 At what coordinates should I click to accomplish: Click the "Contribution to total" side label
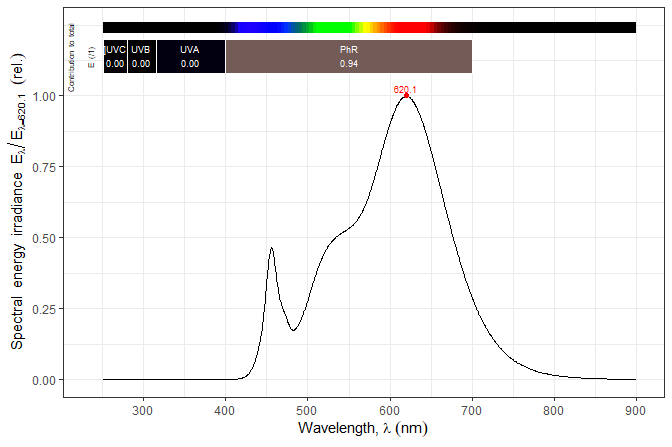pos(72,56)
